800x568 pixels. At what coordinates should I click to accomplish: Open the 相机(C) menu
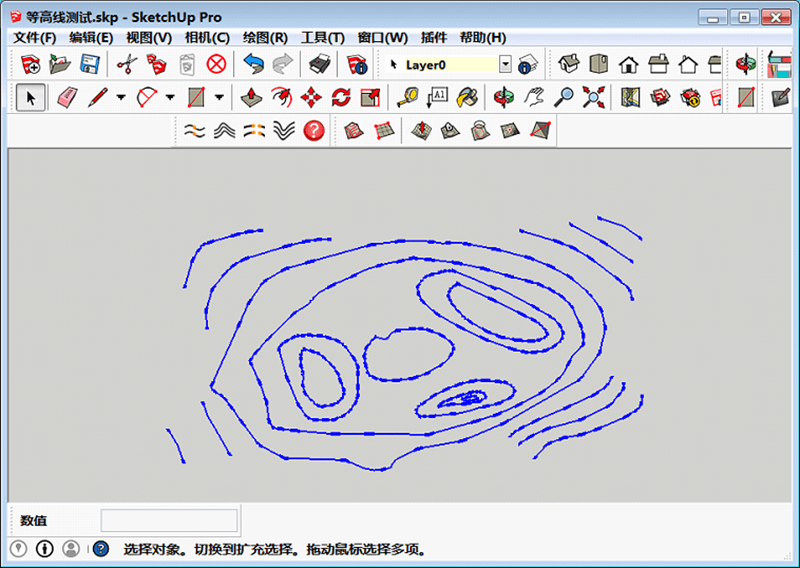207,37
